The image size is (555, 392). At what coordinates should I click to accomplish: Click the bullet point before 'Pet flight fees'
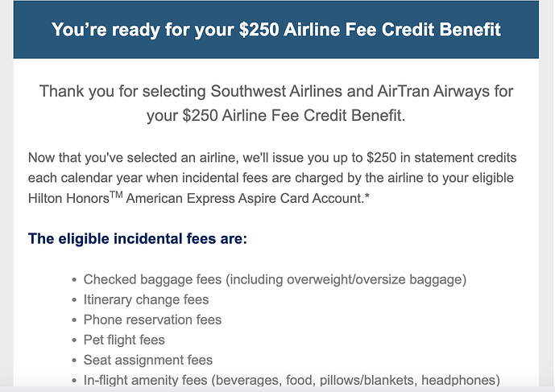[x=74, y=340]
